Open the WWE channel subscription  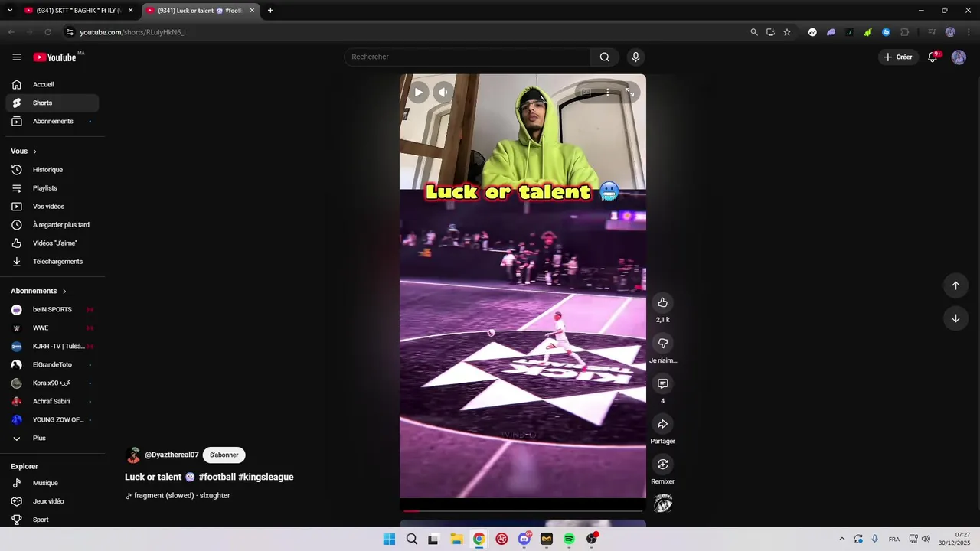point(52,328)
